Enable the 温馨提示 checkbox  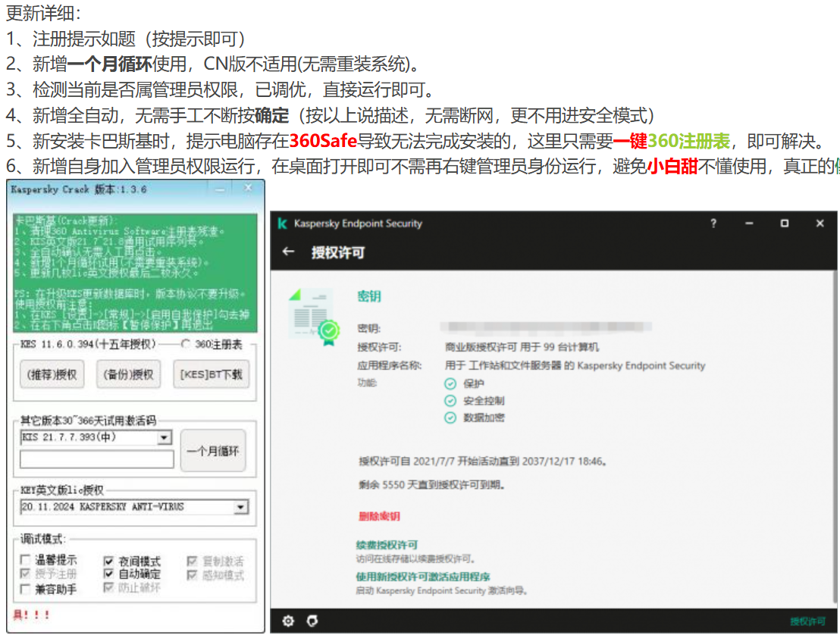tap(24, 561)
